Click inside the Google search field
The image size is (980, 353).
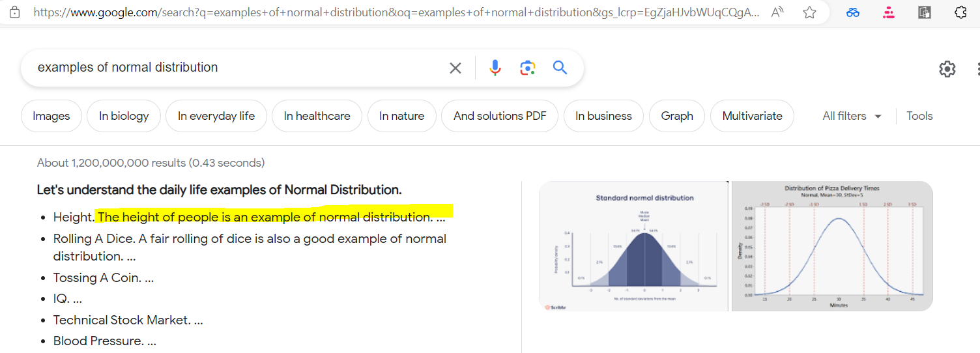pos(235,68)
